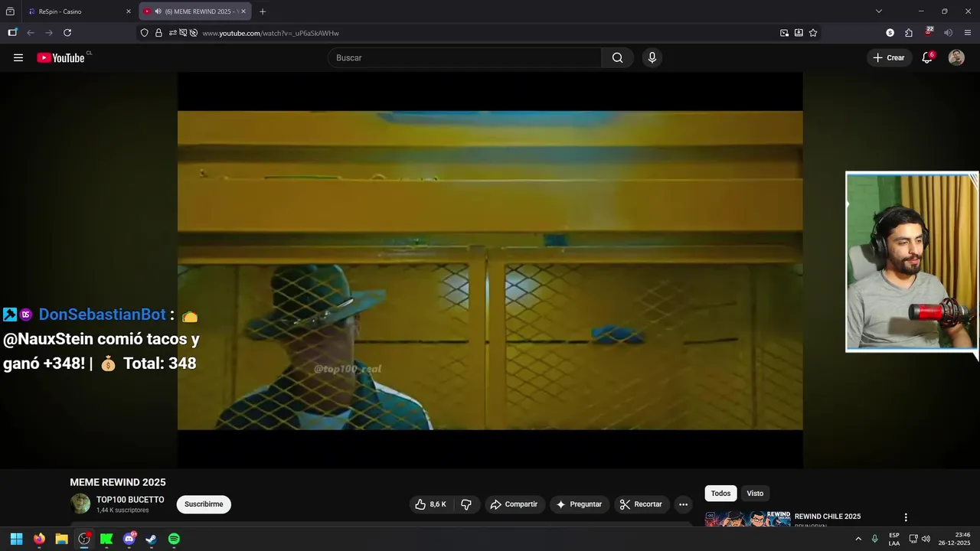Viewport: 980px width, 551px height.
Task: Click the MEME REWIND 2025 video title
Action: click(118, 482)
